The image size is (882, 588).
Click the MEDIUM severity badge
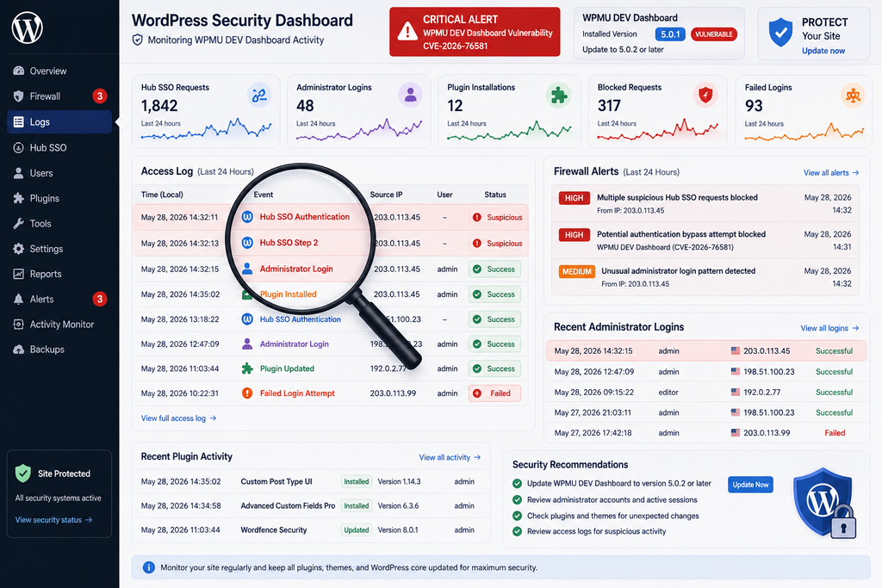(576, 271)
